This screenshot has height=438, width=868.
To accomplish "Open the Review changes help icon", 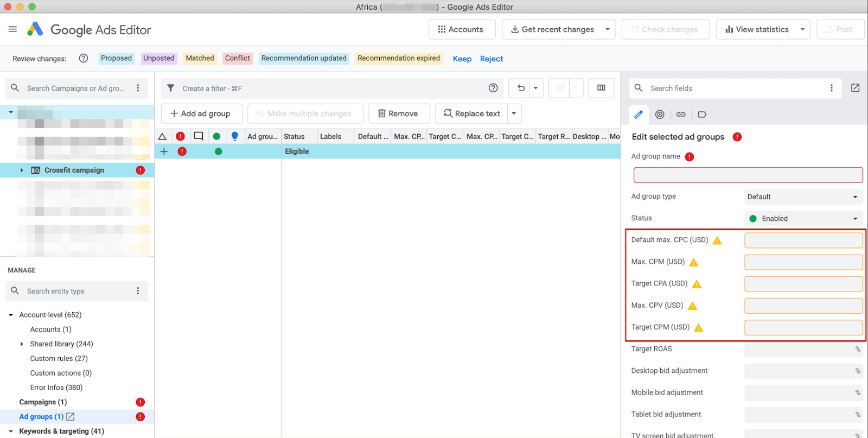I will tap(84, 58).
